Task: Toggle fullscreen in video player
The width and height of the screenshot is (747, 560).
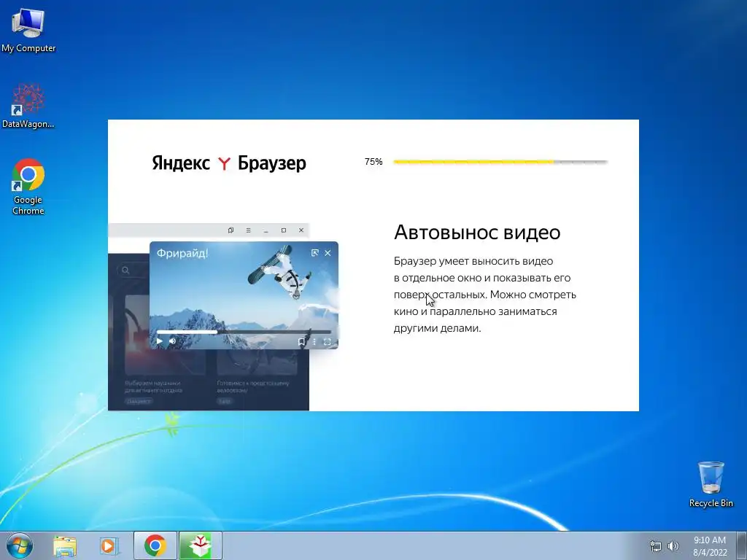Action: [x=328, y=341]
